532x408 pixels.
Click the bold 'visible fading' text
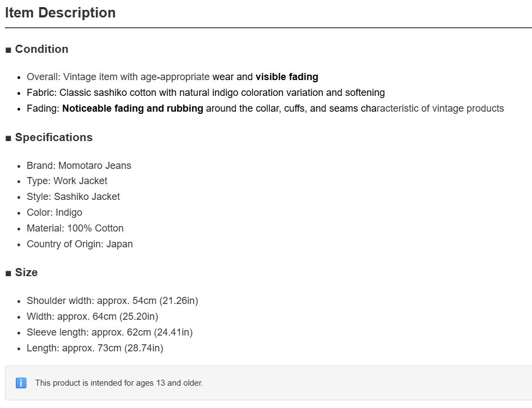pos(287,77)
